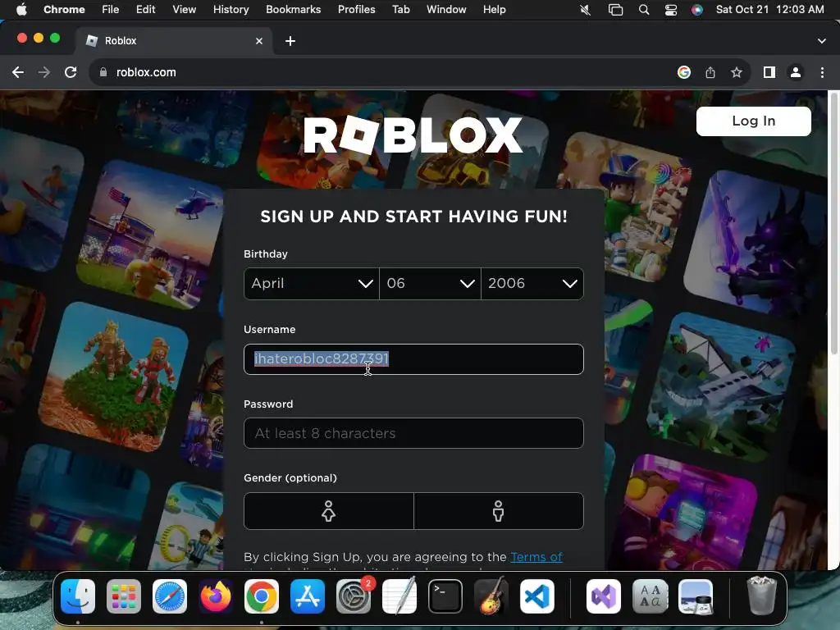Open the Help menu
Image resolution: width=840 pixels, height=630 pixels.
coord(494,10)
